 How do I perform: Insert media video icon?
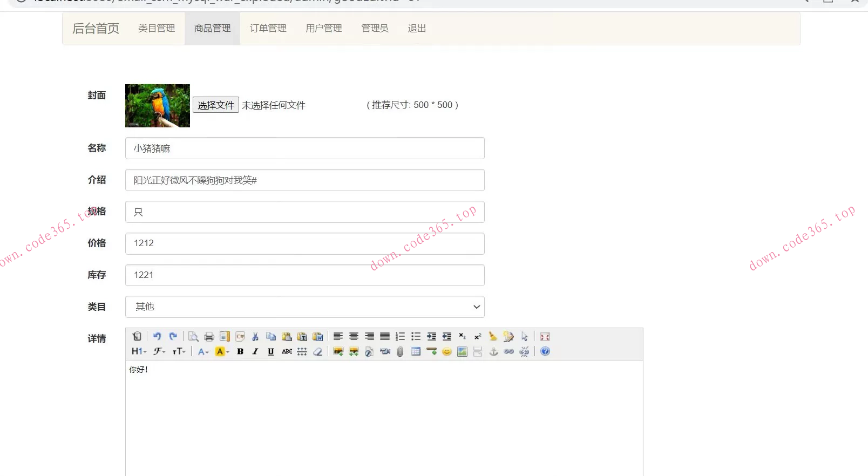tap(385, 351)
